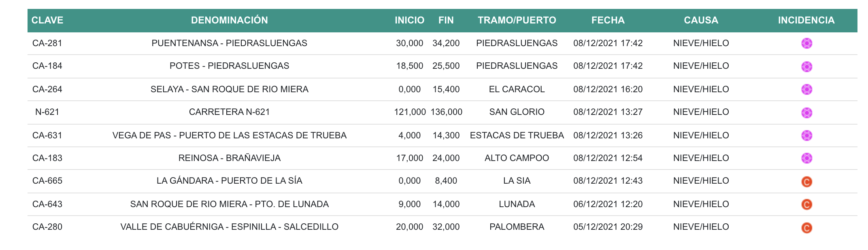
Task: Click the DENOMINACIÓN column header
Action: 229,20
